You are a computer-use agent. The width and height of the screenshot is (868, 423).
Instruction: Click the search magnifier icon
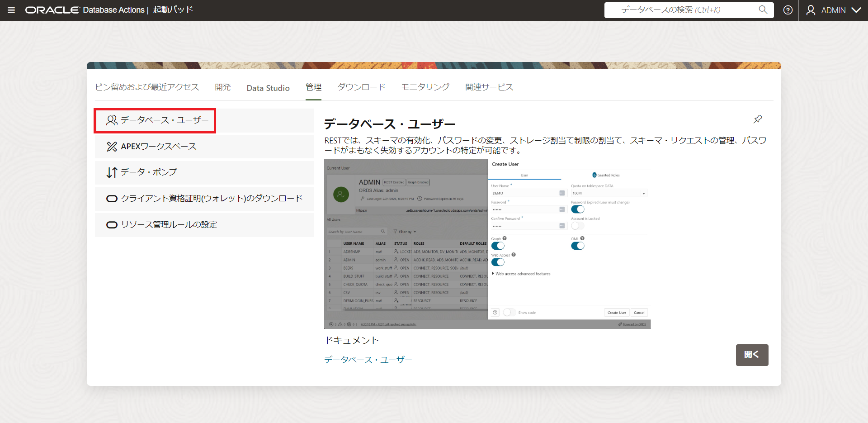coord(763,10)
